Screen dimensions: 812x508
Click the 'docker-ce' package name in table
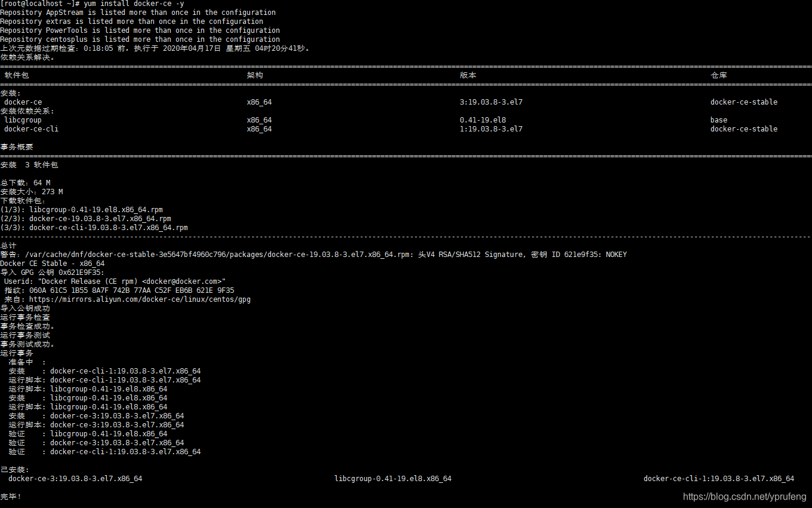pyautogui.click(x=23, y=102)
